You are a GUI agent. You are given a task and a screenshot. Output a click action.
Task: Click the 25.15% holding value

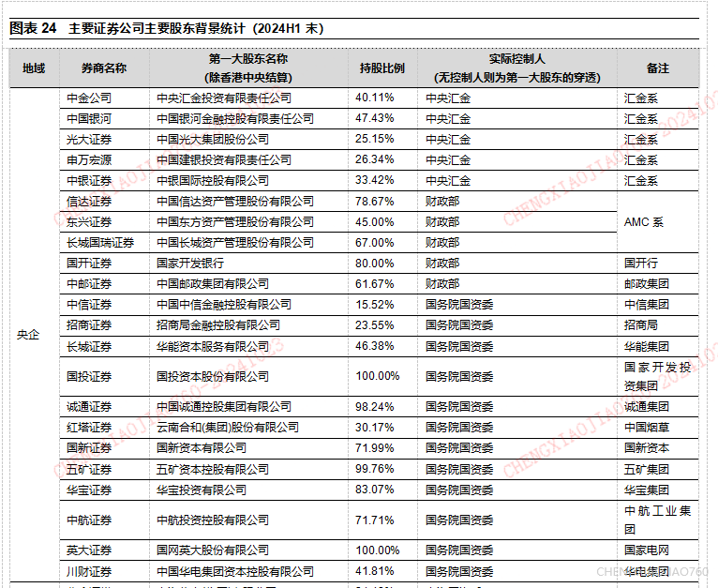coord(375,139)
